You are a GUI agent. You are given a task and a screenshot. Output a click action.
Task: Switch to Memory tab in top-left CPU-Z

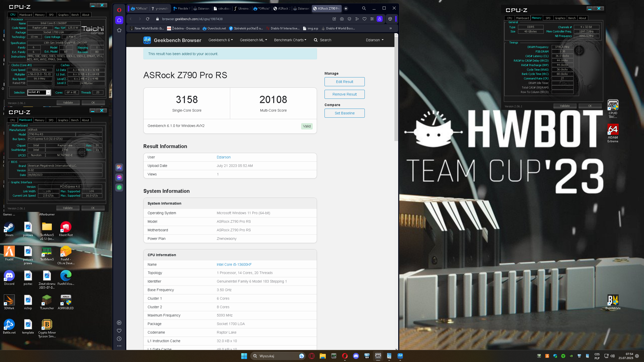tap(40, 15)
